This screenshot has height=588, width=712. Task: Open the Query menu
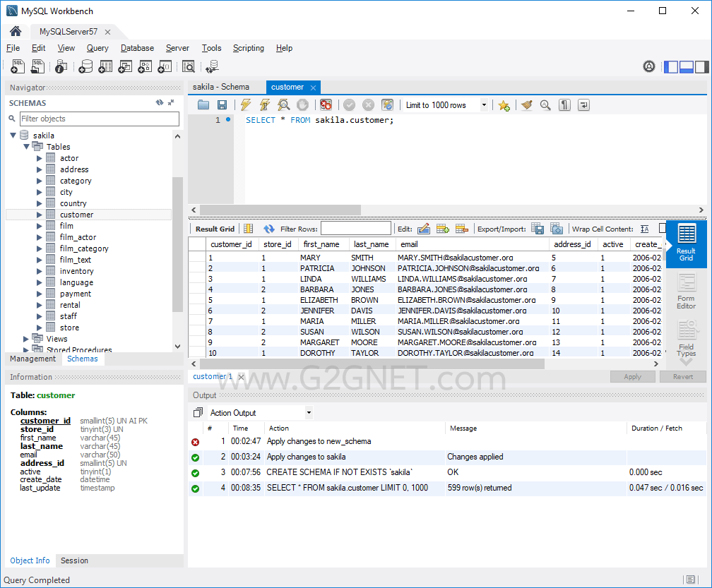(97, 48)
